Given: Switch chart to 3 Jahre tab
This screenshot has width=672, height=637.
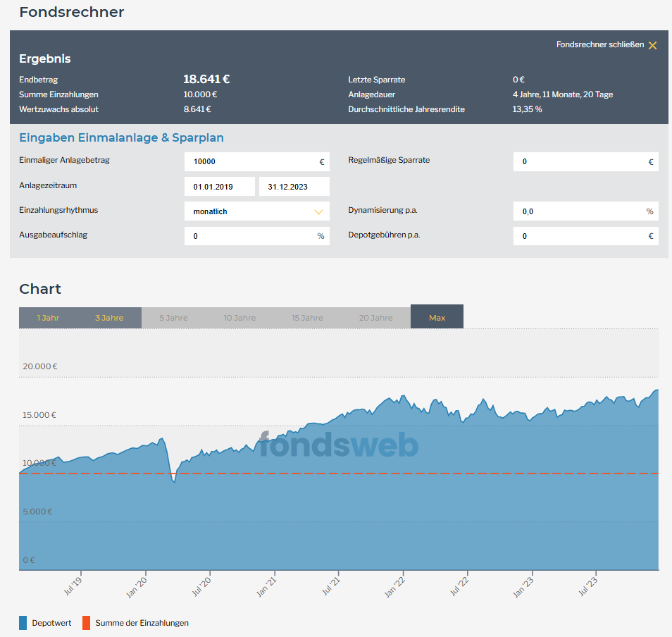Looking at the screenshot, I should pyautogui.click(x=109, y=318).
